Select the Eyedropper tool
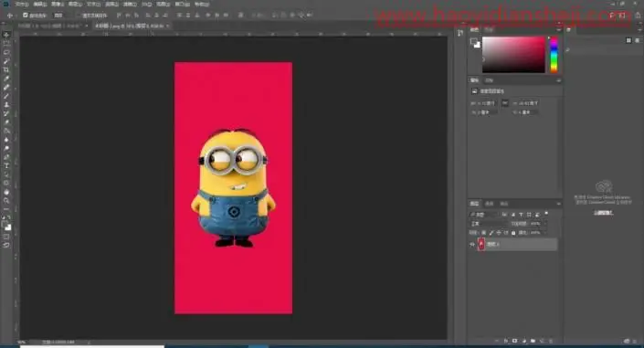This screenshot has width=644, height=348. click(x=6, y=78)
